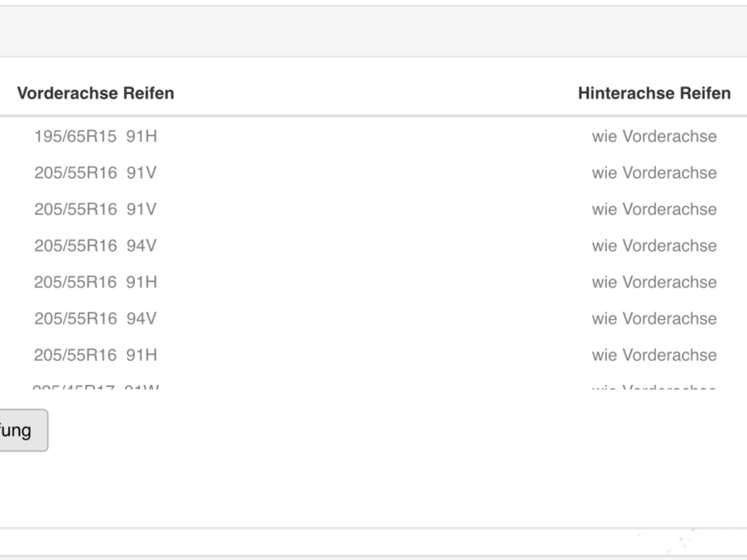Click 'wie Vorderachse' beside first 205/55R16 94V
The image size is (747, 560).
pyautogui.click(x=654, y=245)
